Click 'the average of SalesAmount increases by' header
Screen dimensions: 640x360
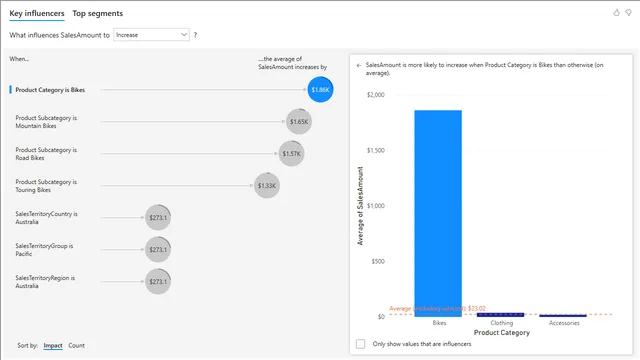292,63
